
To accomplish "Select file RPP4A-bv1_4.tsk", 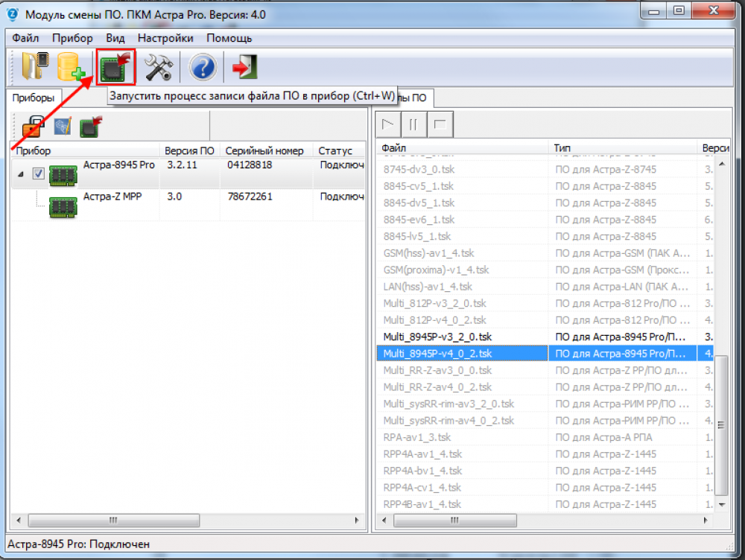I will click(x=422, y=471).
